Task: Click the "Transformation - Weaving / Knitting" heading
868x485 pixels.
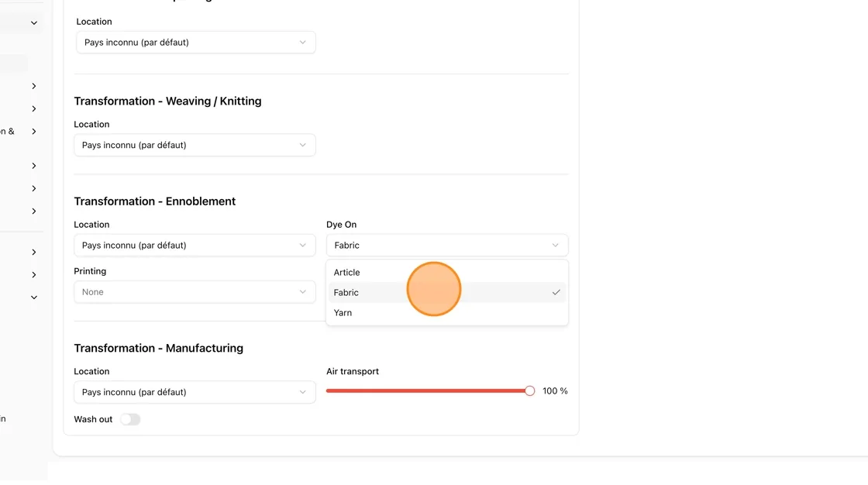Action: (167, 101)
